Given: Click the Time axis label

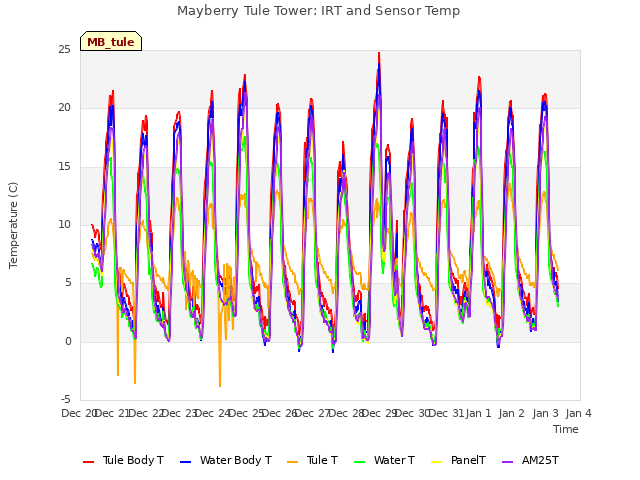Looking at the screenshot, I should (566, 429).
